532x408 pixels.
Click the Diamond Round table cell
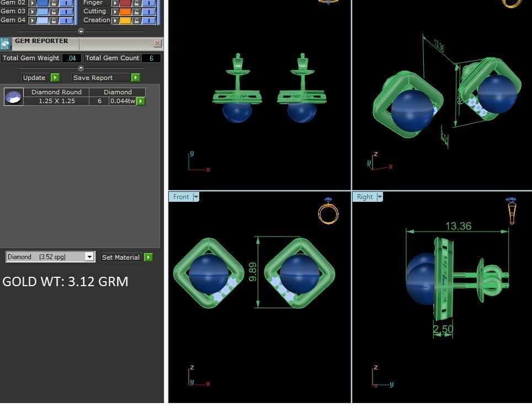56,92
